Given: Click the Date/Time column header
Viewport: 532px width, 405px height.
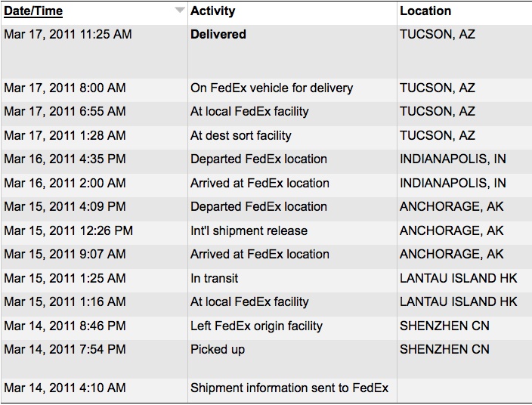Looking at the screenshot, I should click(x=33, y=11).
